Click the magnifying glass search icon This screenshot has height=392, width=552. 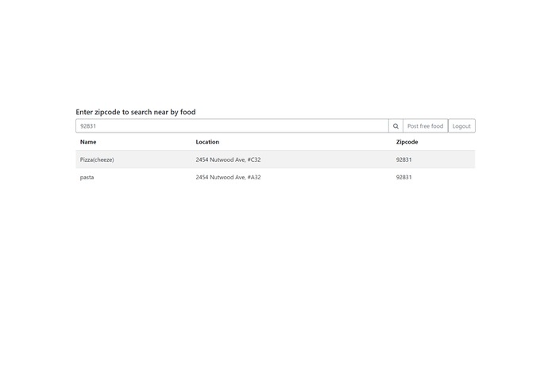396,126
